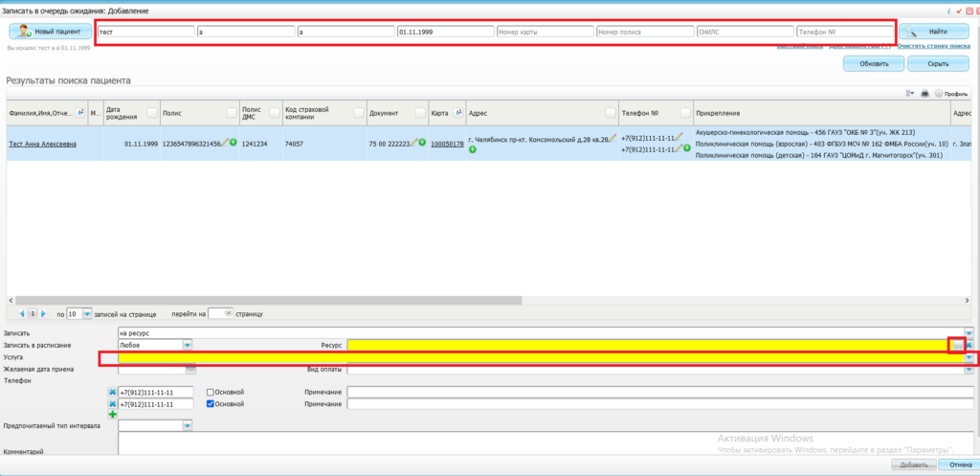Open the Вид оплаты dropdown arrow
The image size is (980, 476).
pyautogui.click(x=969, y=370)
